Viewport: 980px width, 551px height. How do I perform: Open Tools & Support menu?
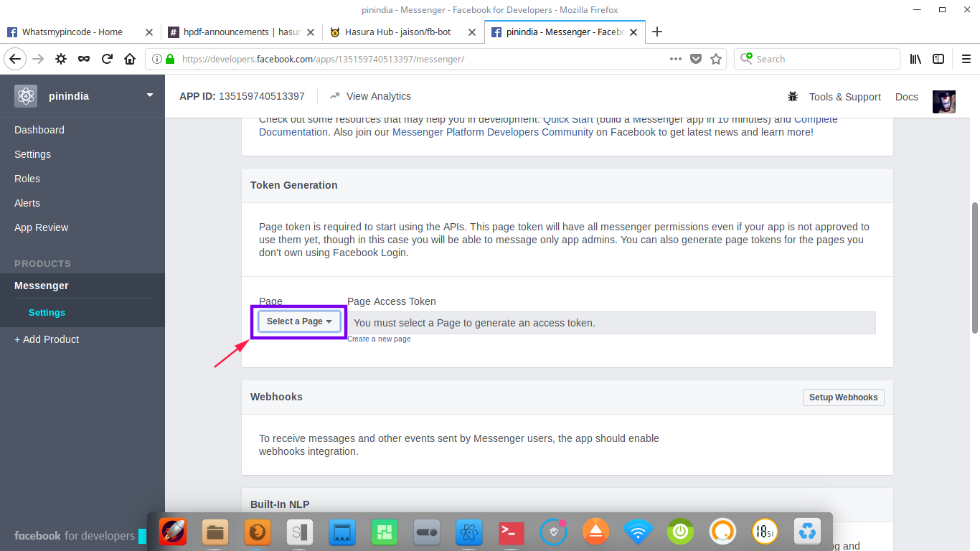pyautogui.click(x=844, y=97)
